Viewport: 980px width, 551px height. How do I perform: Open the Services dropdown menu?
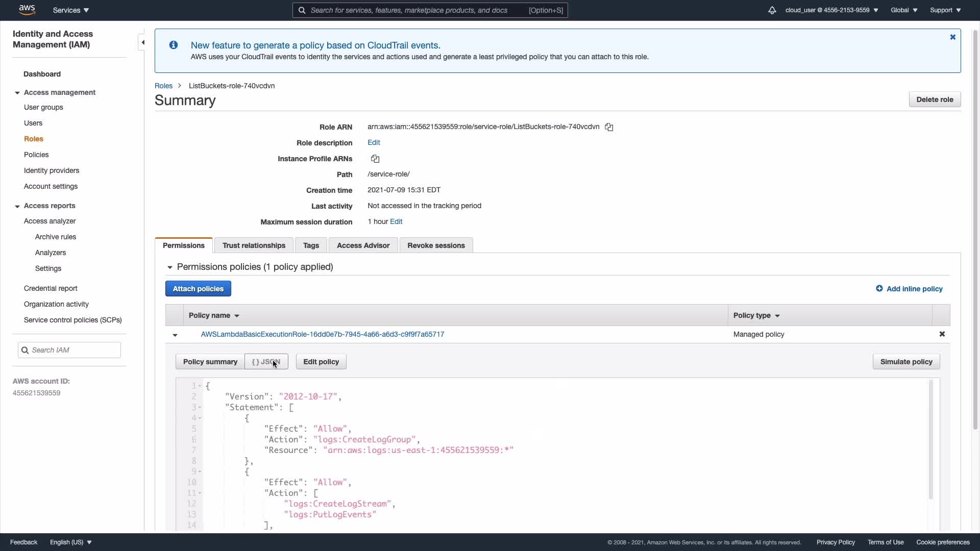coord(71,10)
